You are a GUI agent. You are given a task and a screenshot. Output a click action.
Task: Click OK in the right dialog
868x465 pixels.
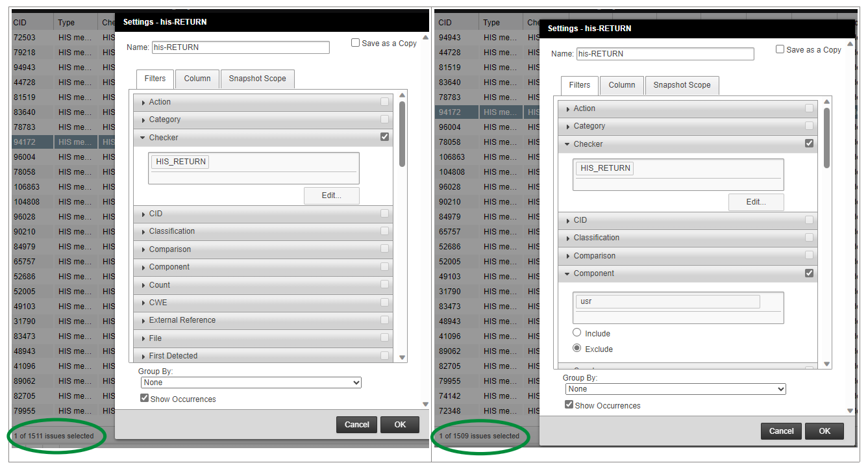tap(825, 431)
